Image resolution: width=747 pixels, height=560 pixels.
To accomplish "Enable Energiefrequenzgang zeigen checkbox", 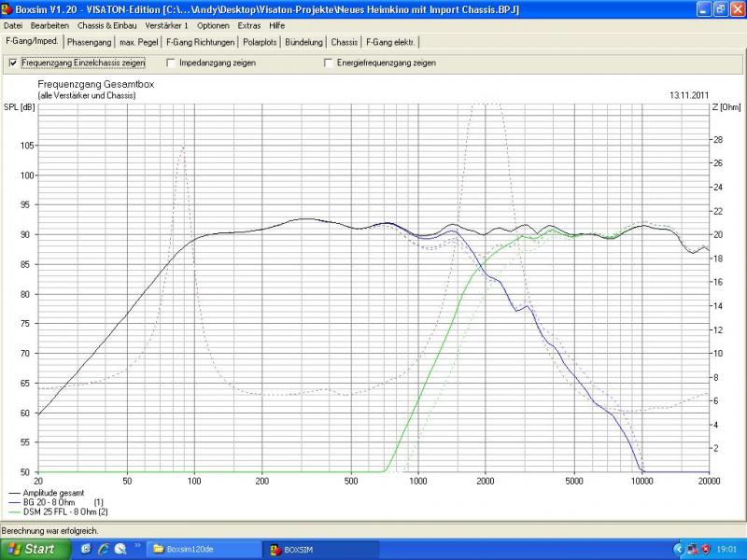I will tap(329, 63).
